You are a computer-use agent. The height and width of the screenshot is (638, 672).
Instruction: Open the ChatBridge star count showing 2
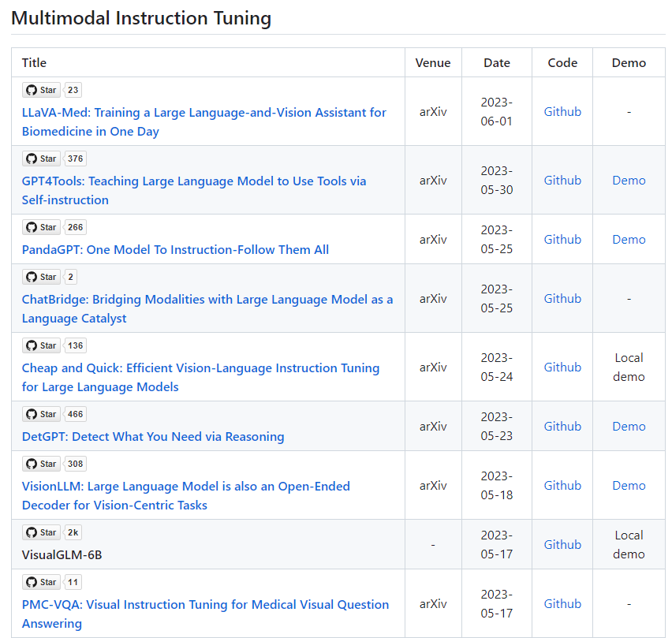click(x=71, y=277)
